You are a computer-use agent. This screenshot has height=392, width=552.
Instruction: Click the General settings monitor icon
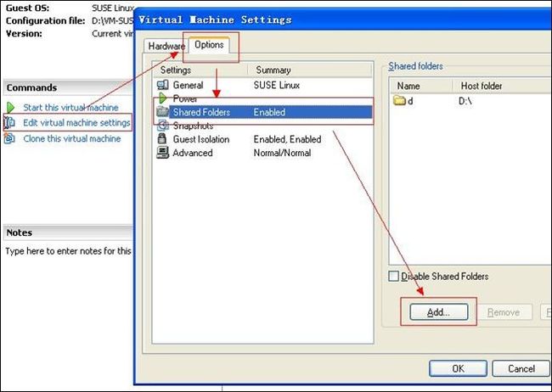163,85
